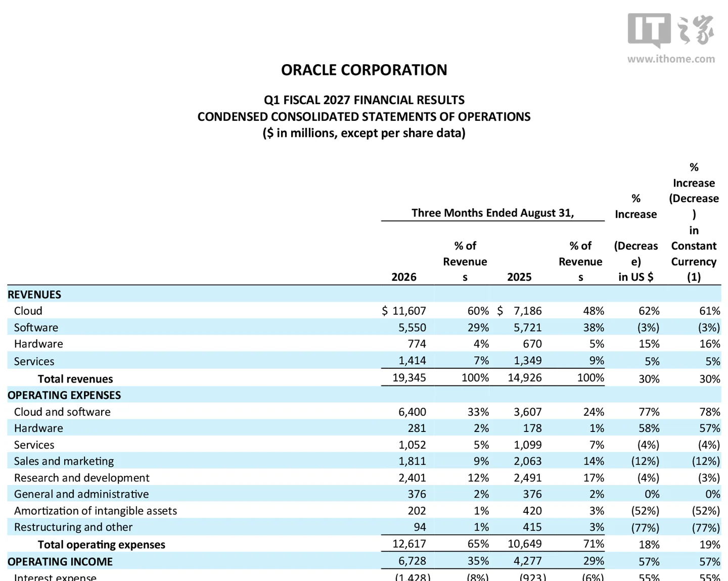
Task: Click the R&D value "2,491"
Action: click(x=527, y=477)
